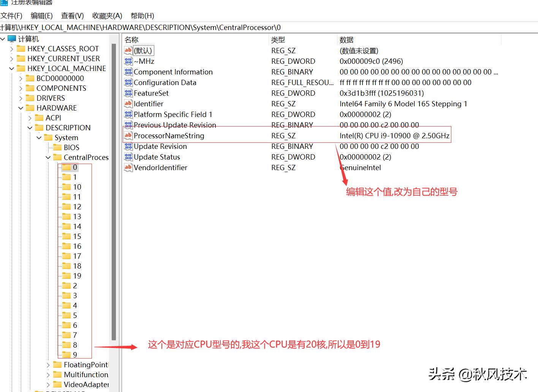Click the ab icon beside Identifier
The height and width of the screenshot is (392, 538).
[128, 103]
